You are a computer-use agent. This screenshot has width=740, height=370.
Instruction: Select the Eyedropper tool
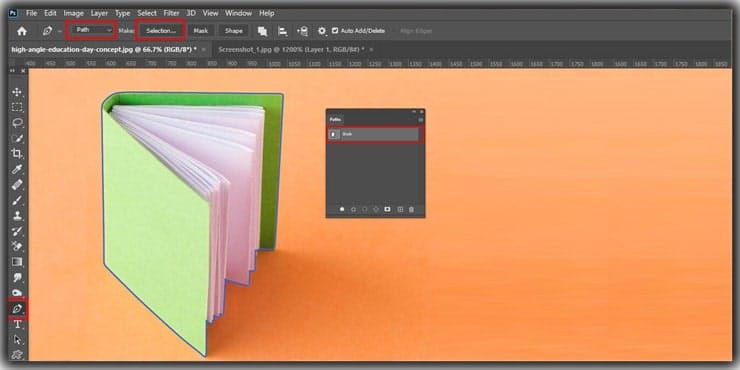pyautogui.click(x=17, y=169)
